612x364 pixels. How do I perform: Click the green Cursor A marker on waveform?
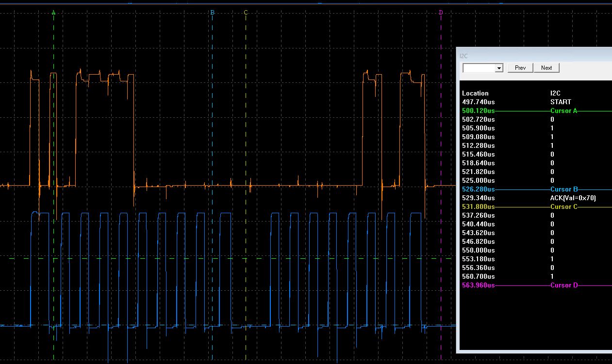53,12
